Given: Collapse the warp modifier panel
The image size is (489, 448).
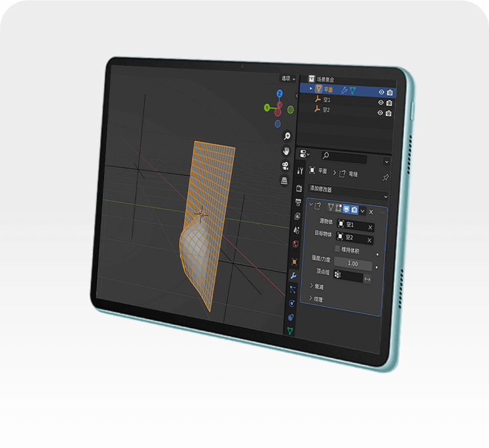Looking at the screenshot, I should (x=311, y=204).
